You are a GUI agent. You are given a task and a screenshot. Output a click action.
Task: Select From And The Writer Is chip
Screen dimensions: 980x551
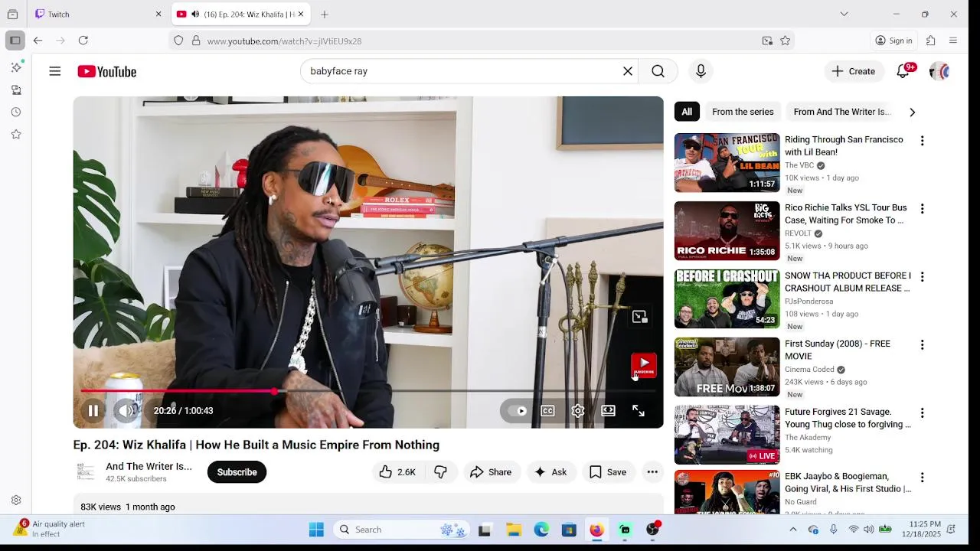[842, 112]
